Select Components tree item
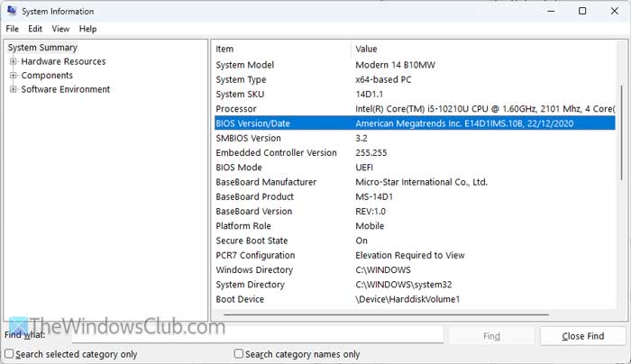Viewport: 631px width, 364px height. pyautogui.click(x=47, y=75)
